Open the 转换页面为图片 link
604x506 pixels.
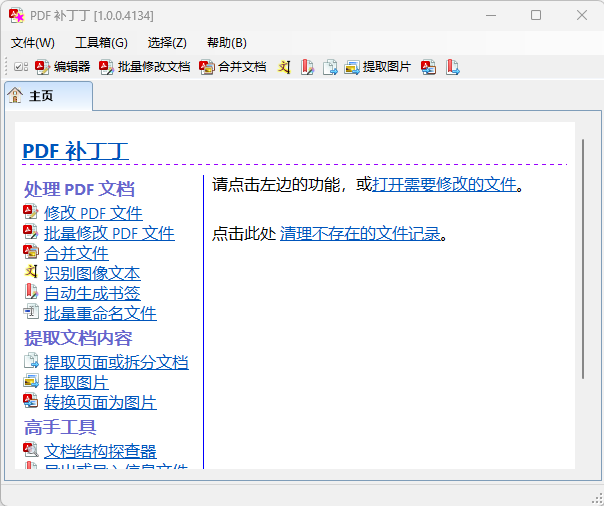point(100,402)
